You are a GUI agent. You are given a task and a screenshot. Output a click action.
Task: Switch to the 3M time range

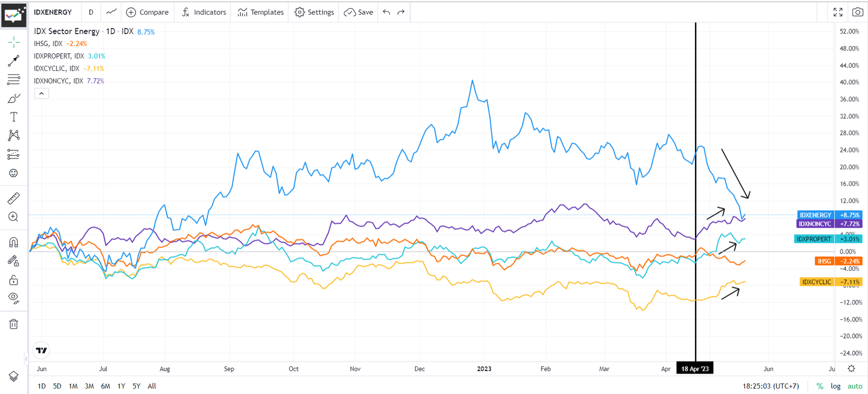point(90,386)
